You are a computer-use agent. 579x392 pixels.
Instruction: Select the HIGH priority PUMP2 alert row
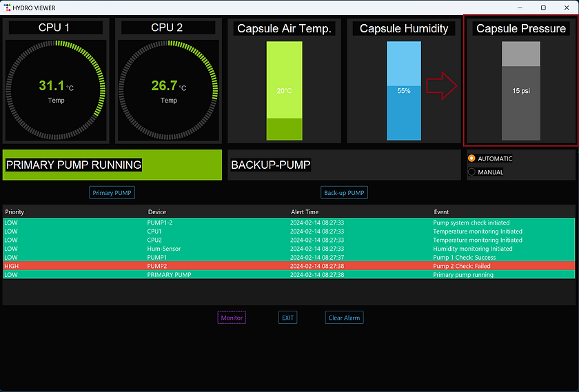click(289, 266)
